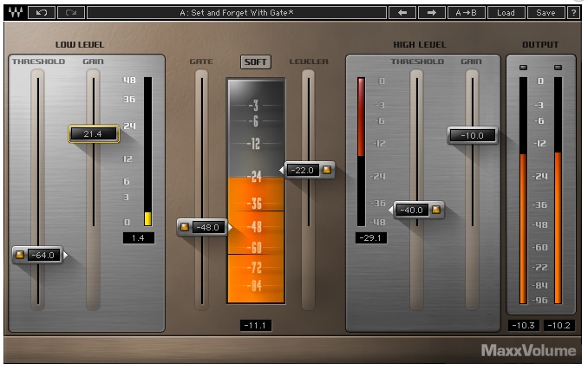The width and height of the screenshot is (588, 370).
Task: Click the High Level red attenuation meter
Action: click(x=361, y=152)
